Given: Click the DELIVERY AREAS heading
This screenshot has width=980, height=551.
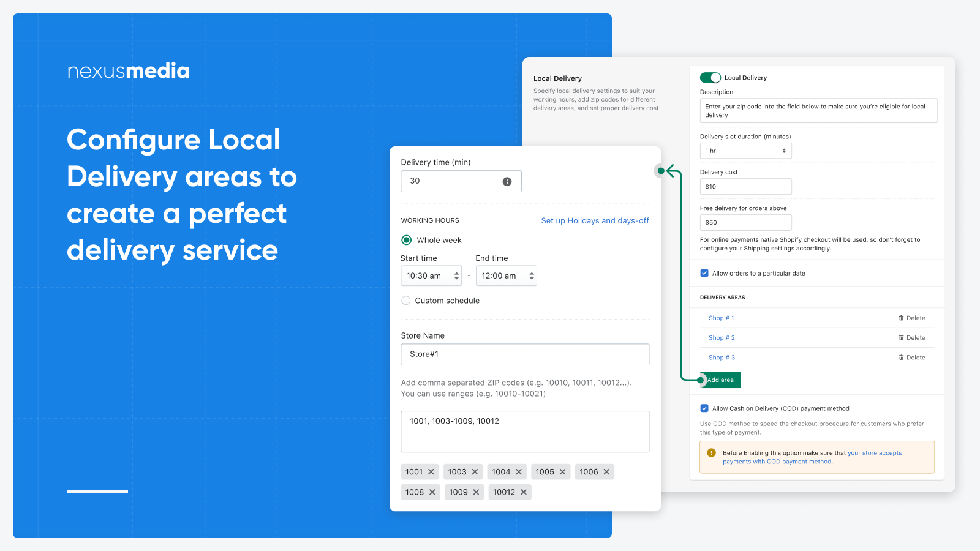Looking at the screenshot, I should point(723,298).
